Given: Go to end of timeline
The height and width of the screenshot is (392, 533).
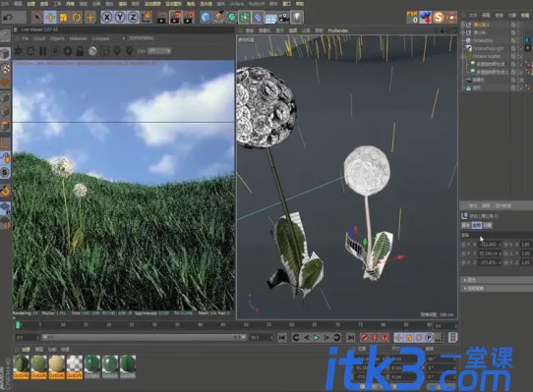Looking at the screenshot, I should click(x=350, y=337).
